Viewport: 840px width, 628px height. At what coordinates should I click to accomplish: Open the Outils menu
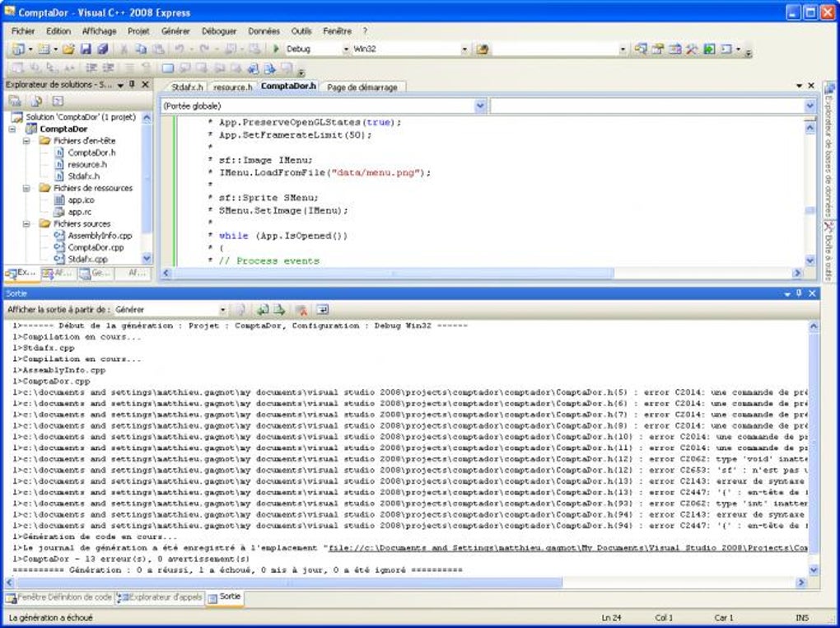(x=301, y=31)
